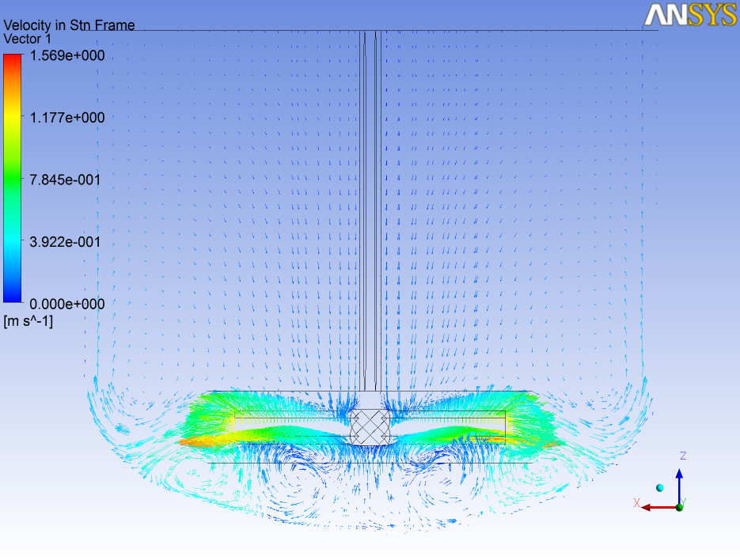Image resolution: width=740 pixels, height=560 pixels.
Task: Select the legend title Velocity in Stn Frame
Action: [70, 25]
